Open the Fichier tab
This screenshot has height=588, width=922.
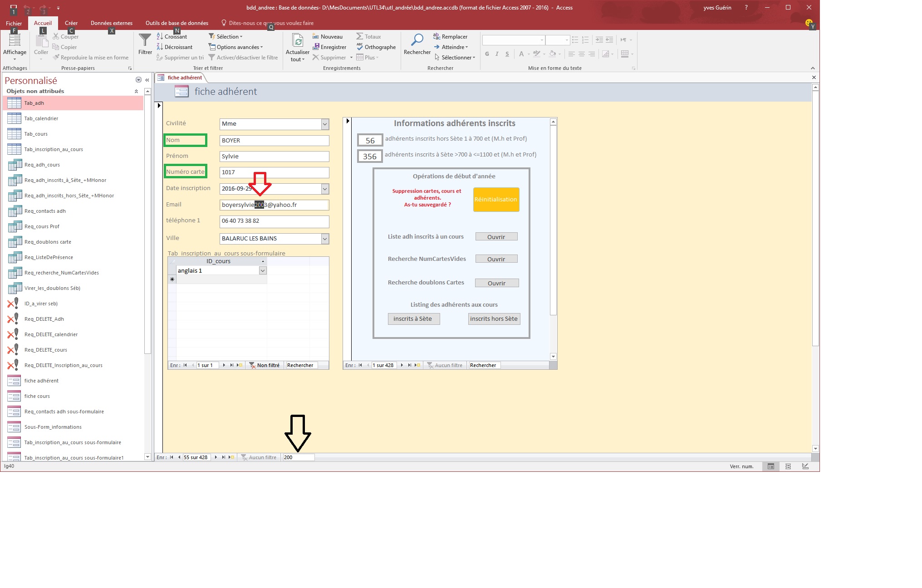pyautogui.click(x=14, y=23)
